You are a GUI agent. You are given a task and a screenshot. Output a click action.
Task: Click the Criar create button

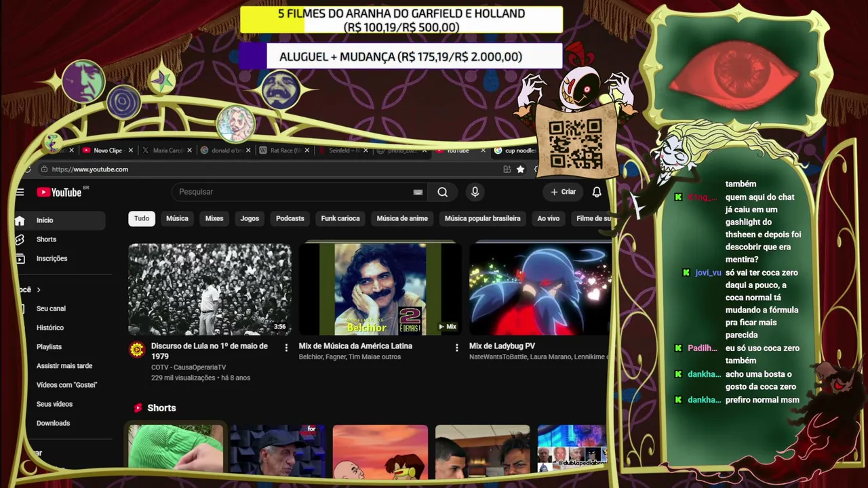563,192
